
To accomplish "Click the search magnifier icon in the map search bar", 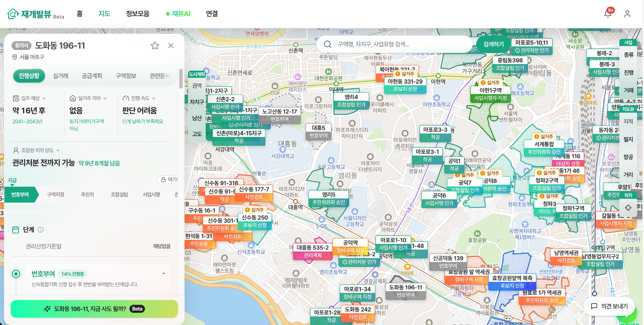I will [328, 44].
